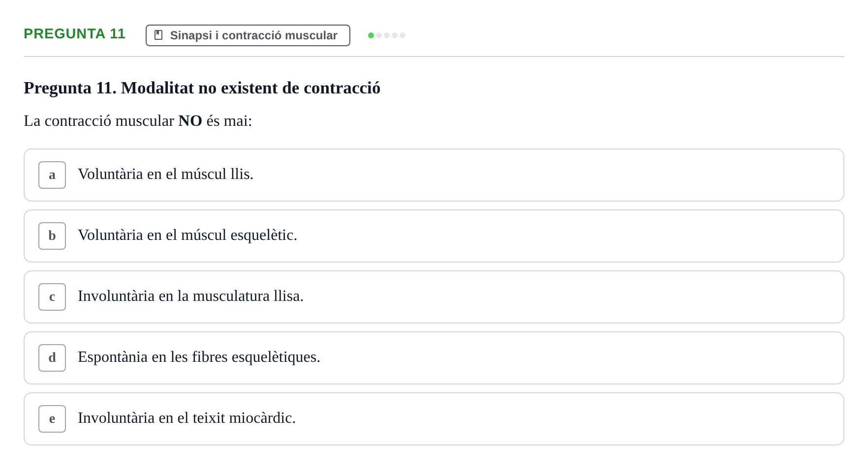Screen dimensions: 868x470
Task: Click the PREGUNTA 11 header label
Action: click(74, 34)
